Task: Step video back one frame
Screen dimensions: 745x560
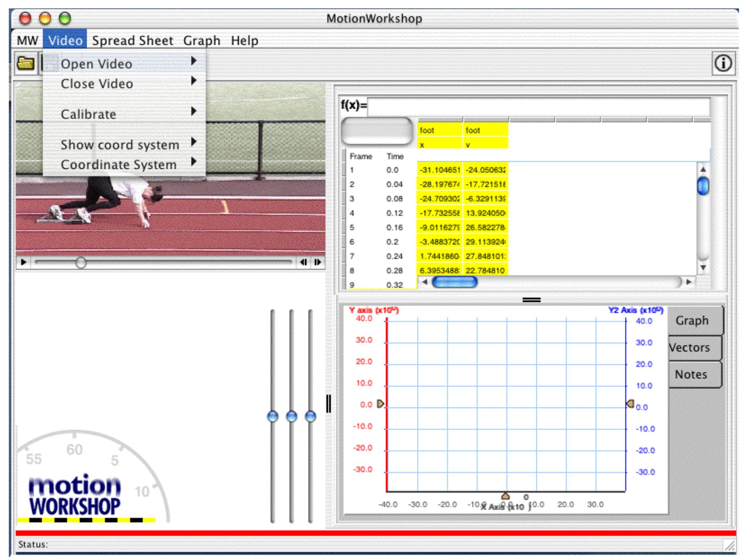Action: tap(304, 262)
